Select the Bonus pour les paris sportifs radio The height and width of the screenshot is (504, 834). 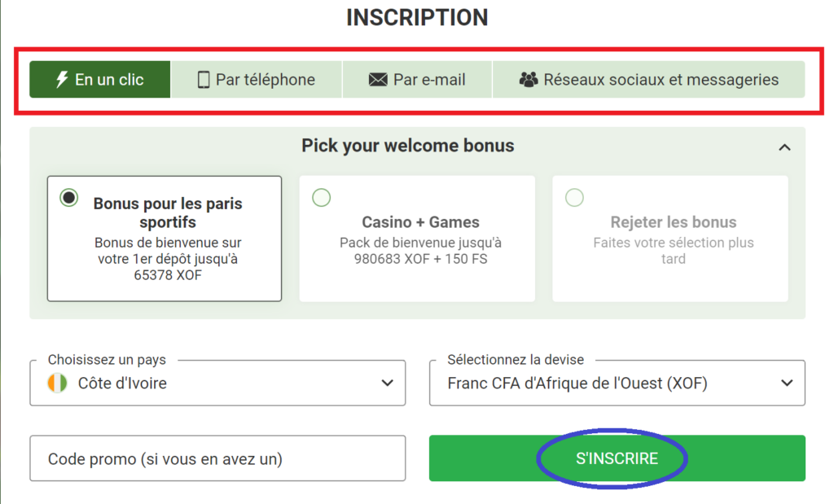click(68, 197)
